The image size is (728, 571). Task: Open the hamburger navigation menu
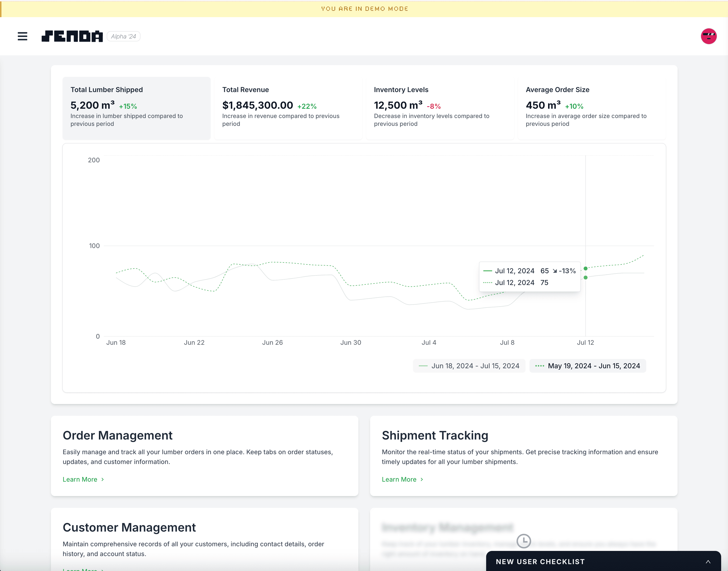coord(22,36)
